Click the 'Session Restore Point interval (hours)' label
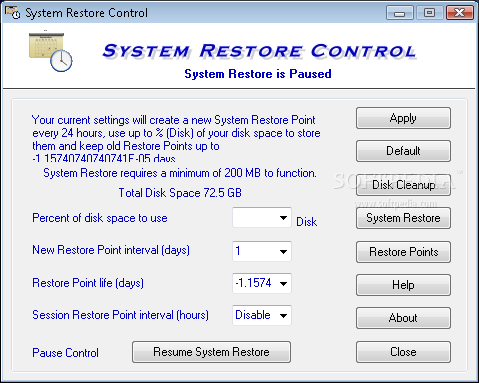The height and width of the screenshot is (383, 479). coord(120,315)
